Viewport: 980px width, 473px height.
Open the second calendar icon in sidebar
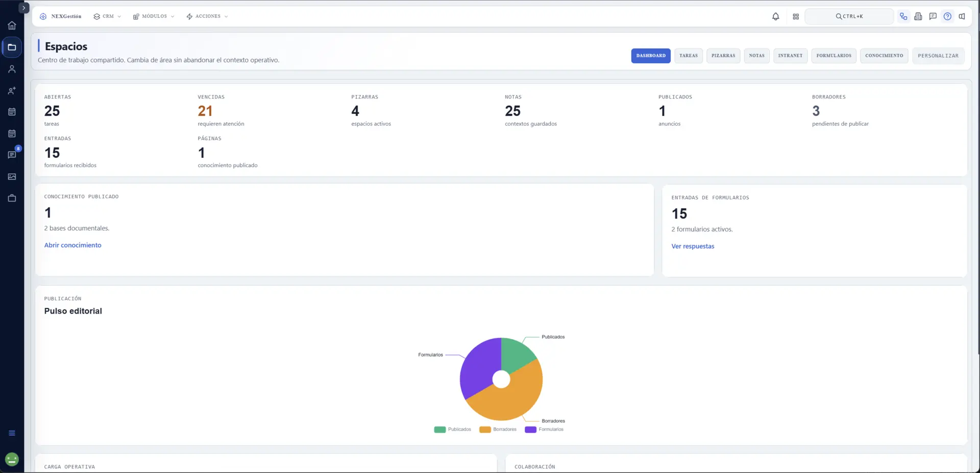click(x=12, y=133)
